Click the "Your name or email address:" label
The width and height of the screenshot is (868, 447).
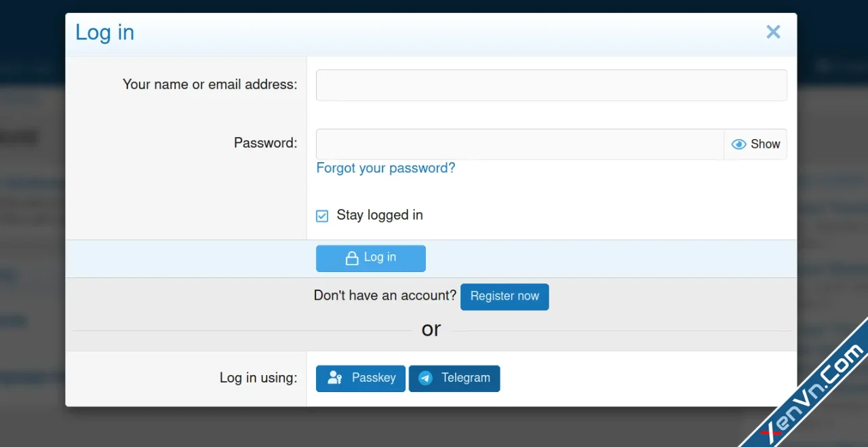tap(210, 85)
